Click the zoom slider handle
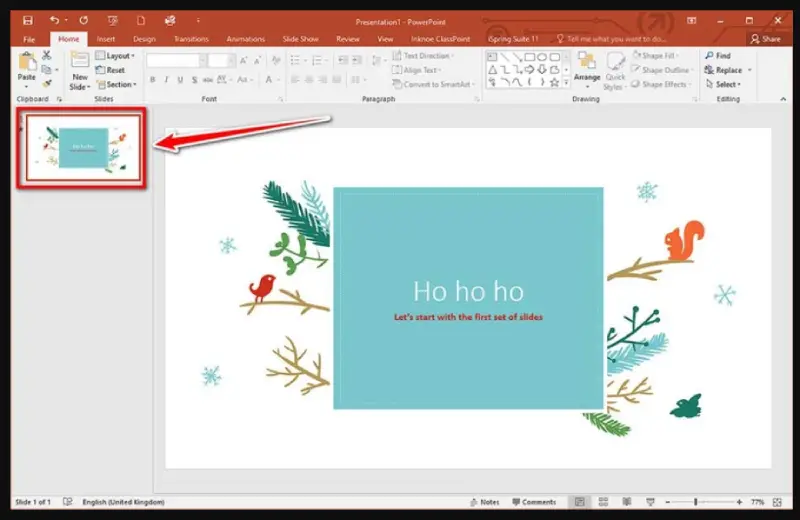The image size is (800, 520). [695, 502]
